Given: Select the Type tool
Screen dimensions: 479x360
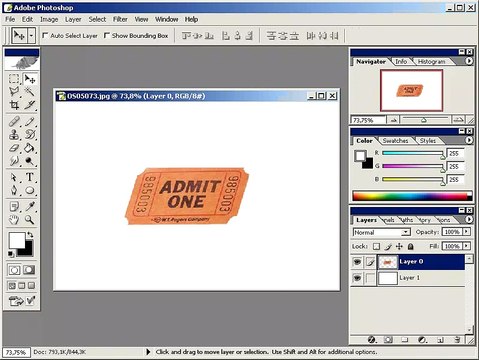Looking at the screenshot, I should point(30,177).
